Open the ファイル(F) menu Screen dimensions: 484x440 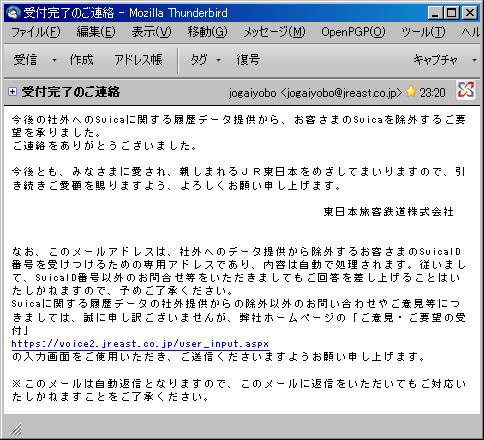click(36, 32)
